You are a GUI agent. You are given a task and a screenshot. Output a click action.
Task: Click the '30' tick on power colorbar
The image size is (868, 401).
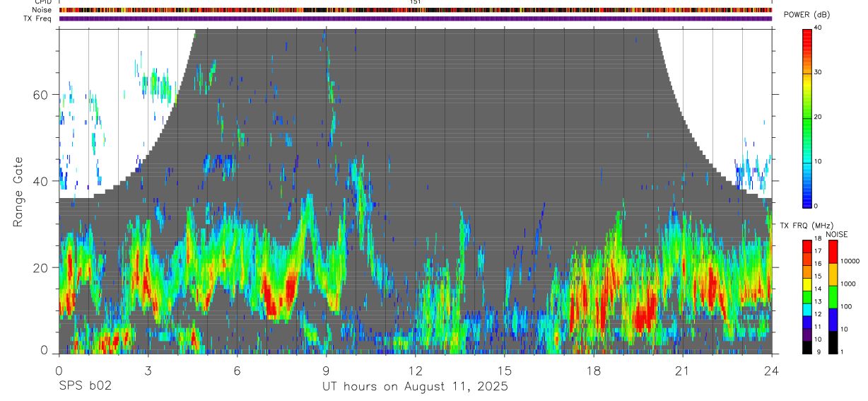818,72
